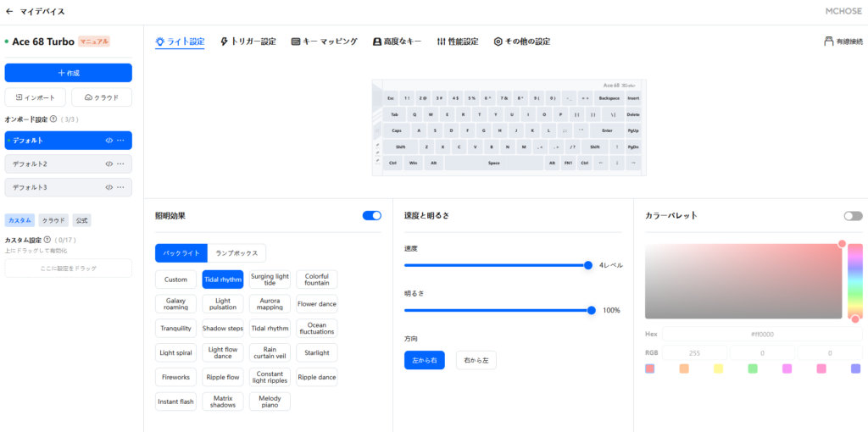
Task: Click the help icon beside カスタム設定
Action: [x=47, y=241]
